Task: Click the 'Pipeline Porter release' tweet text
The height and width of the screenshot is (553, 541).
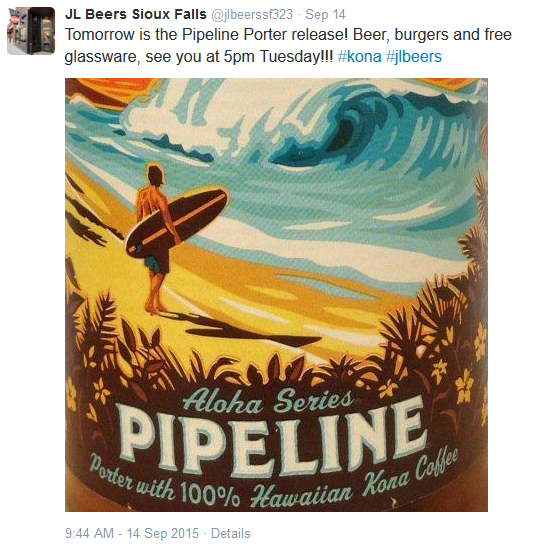Action: coord(265,35)
